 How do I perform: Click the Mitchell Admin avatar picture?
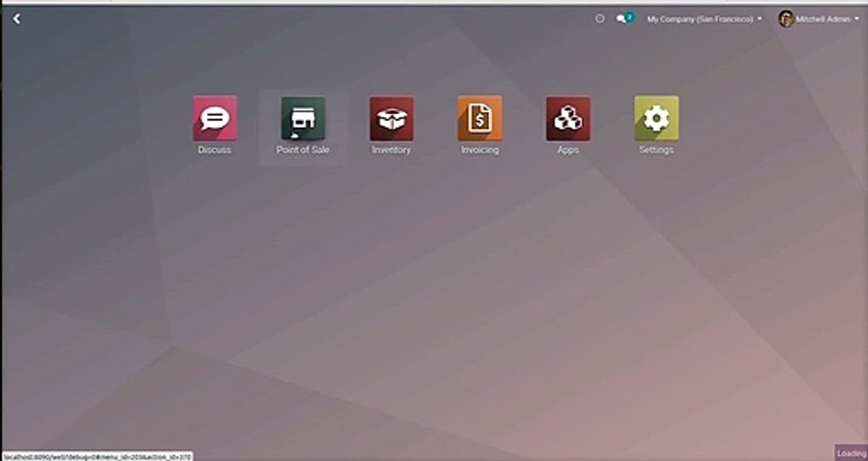786,19
